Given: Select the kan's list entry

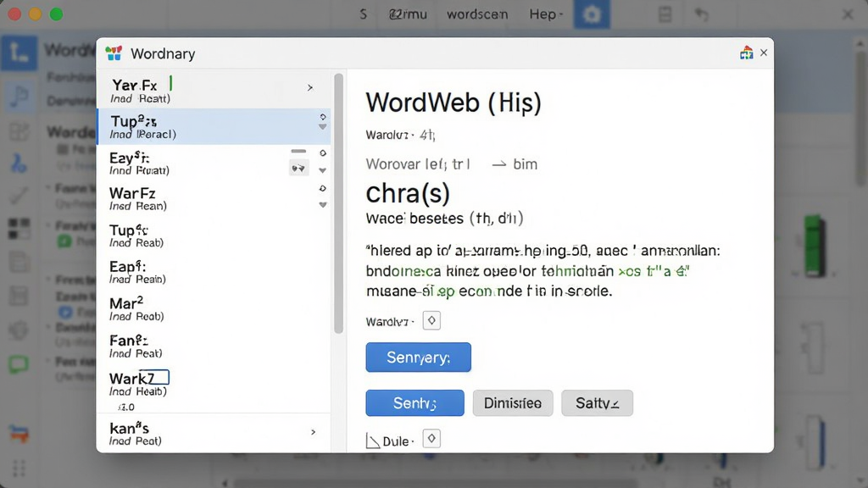Looking at the screenshot, I should 213,433.
